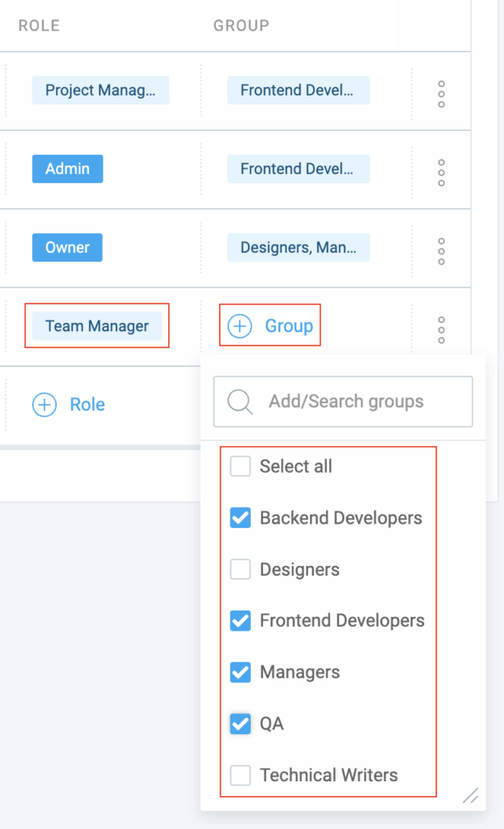Click the plus icon beside Role

pos(44,405)
